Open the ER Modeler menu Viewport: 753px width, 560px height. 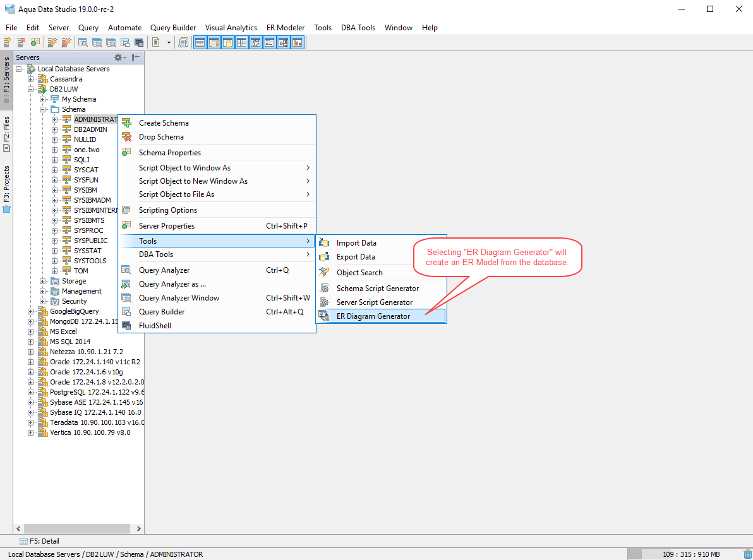tap(286, 28)
